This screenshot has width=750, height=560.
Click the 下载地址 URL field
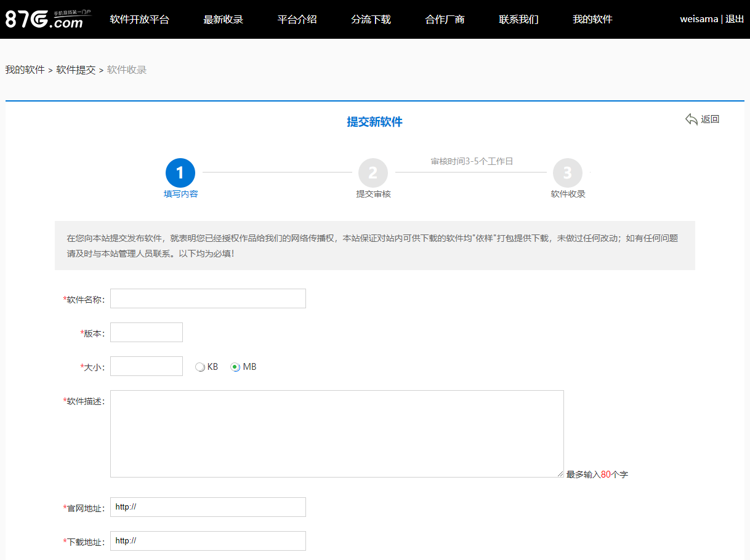tap(208, 541)
